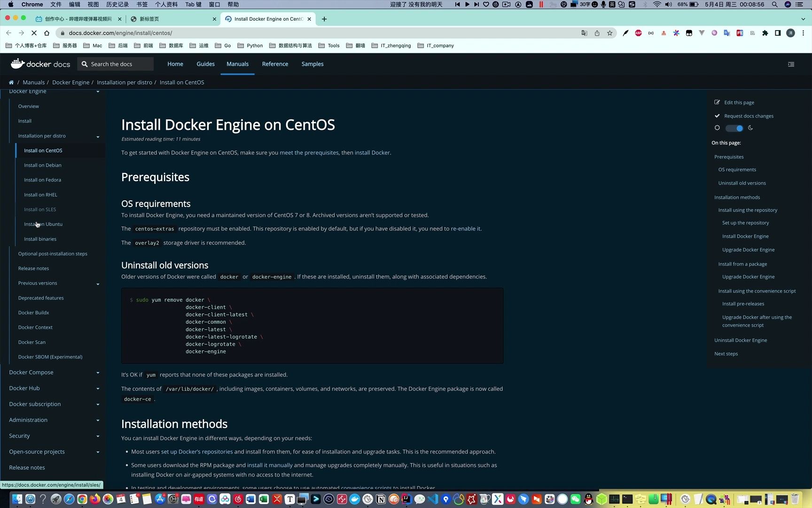
Task: Expand the Open-source projects section
Action: click(98, 452)
